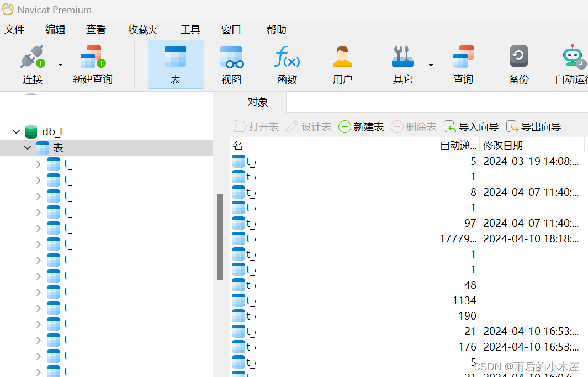
Task: Open the 工具 menu
Action: (x=190, y=29)
